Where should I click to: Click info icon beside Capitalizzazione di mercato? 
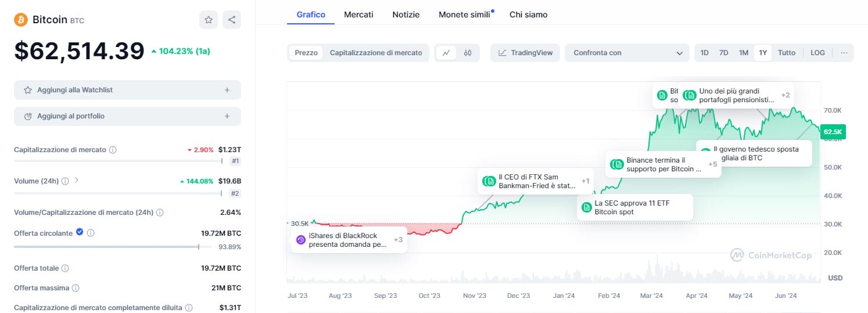click(113, 150)
